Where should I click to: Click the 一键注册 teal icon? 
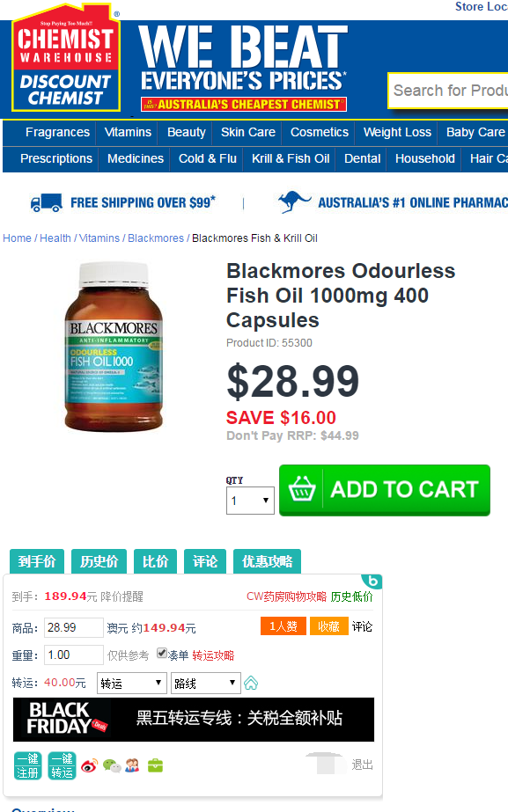(x=27, y=765)
